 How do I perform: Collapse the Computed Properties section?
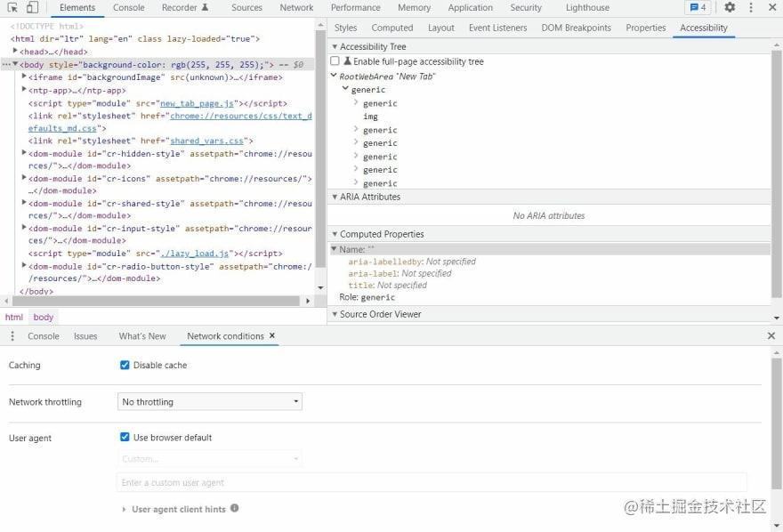(335, 235)
